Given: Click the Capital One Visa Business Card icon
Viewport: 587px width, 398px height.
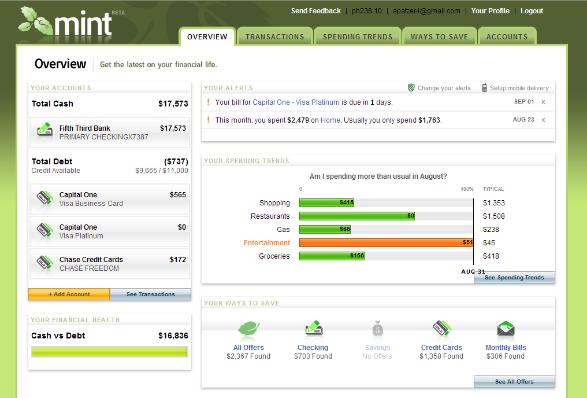Looking at the screenshot, I should (45, 198).
